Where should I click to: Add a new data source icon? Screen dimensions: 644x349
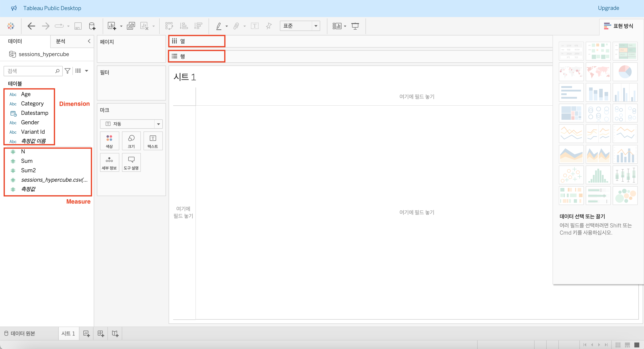pyautogui.click(x=92, y=26)
